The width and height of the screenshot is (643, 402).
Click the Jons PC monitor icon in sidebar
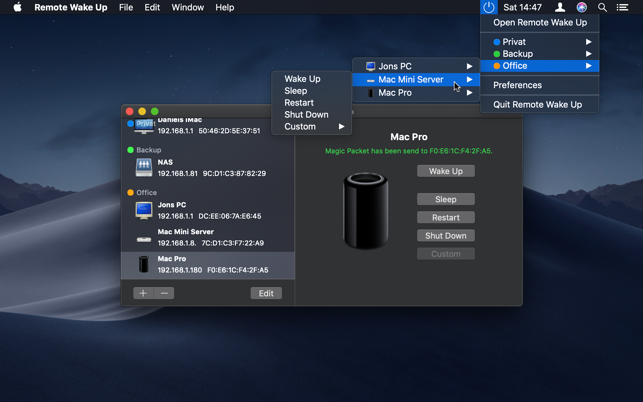tap(144, 210)
